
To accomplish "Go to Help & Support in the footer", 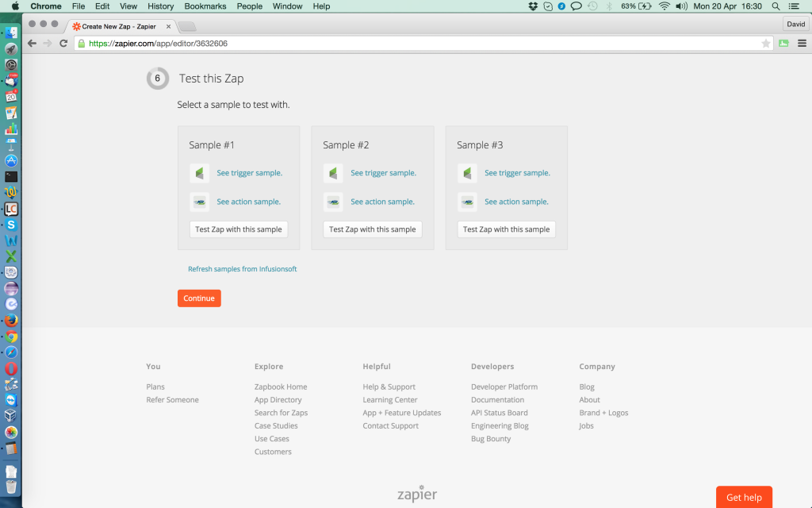I will click(389, 387).
